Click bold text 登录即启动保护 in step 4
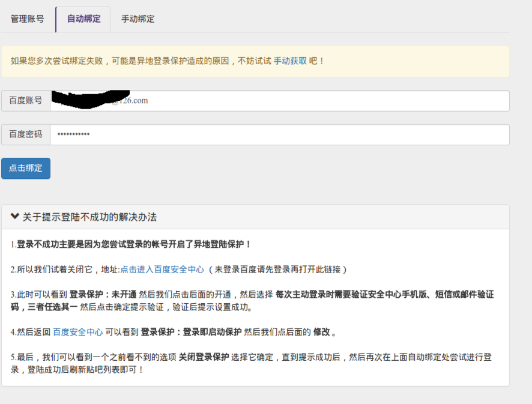This screenshot has width=532, height=404. click(x=213, y=332)
